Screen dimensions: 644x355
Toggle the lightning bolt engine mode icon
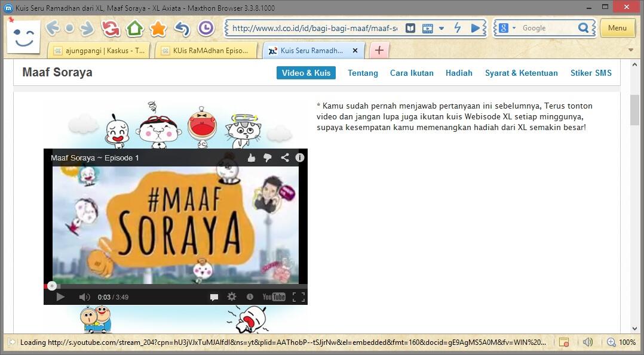457,28
